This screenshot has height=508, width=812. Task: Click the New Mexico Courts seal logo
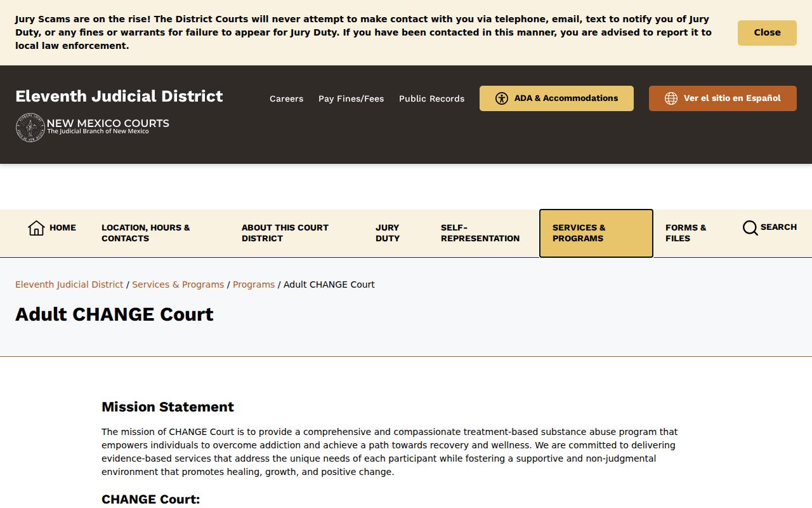point(30,128)
